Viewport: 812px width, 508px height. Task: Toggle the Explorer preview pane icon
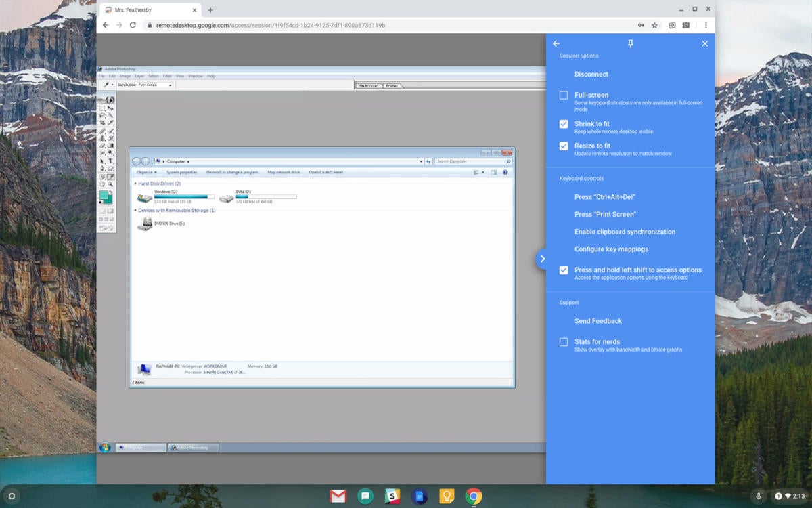[494, 172]
